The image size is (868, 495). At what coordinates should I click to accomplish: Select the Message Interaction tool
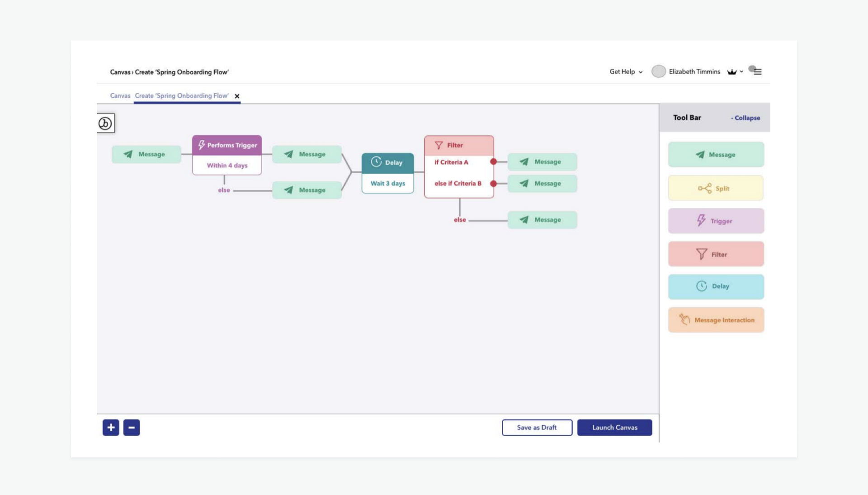tap(716, 319)
